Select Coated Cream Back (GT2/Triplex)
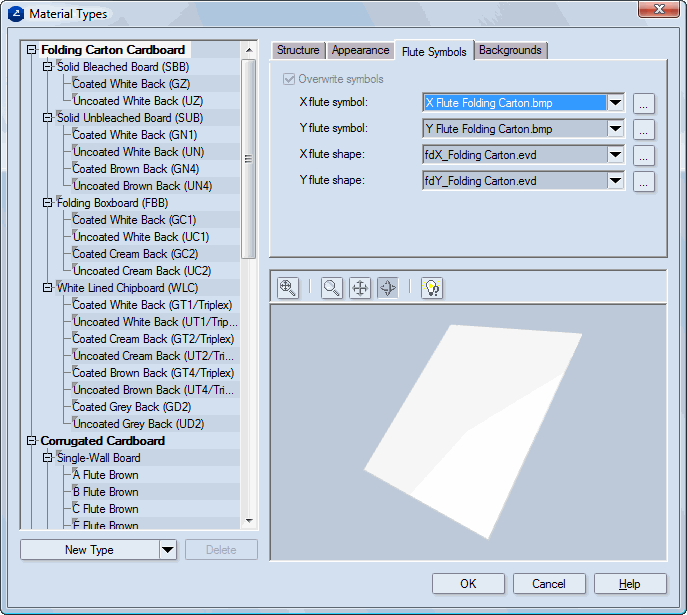This screenshot has width=687, height=615. tap(153, 339)
